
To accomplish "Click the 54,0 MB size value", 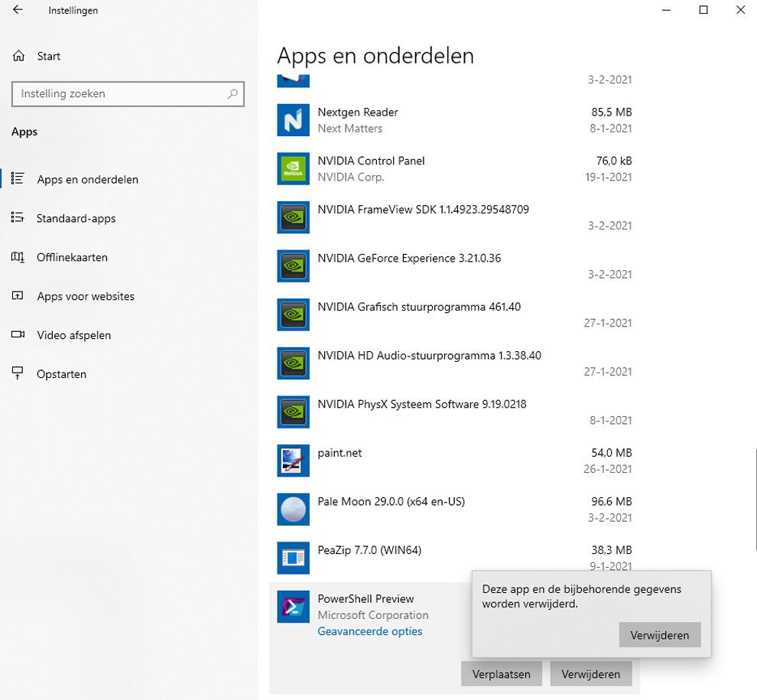I will pos(612,453).
